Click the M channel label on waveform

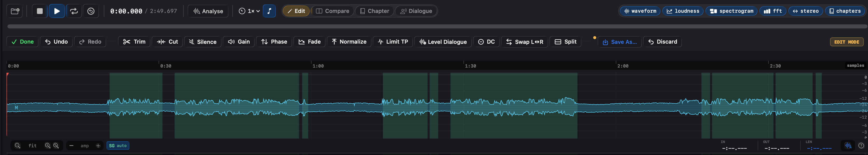click(x=16, y=108)
